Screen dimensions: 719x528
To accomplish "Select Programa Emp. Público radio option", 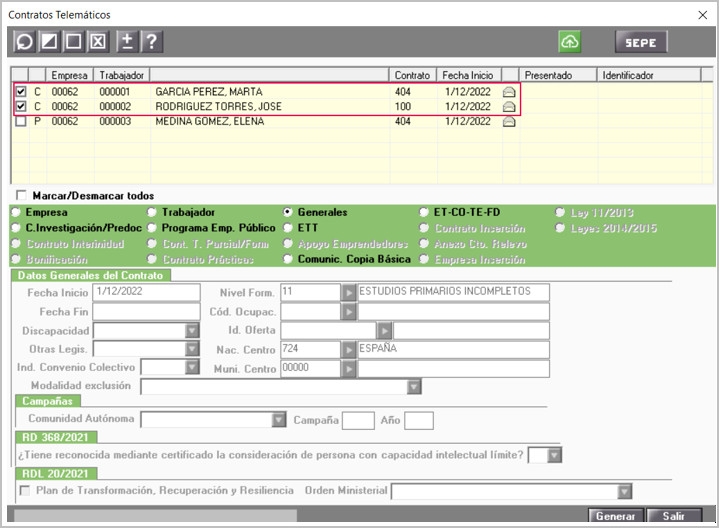I will pyautogui.click(x=152, y=228).
